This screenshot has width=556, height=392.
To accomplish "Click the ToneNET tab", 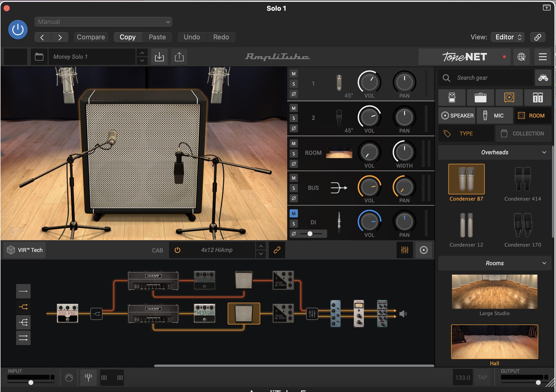I will [464, 57].
